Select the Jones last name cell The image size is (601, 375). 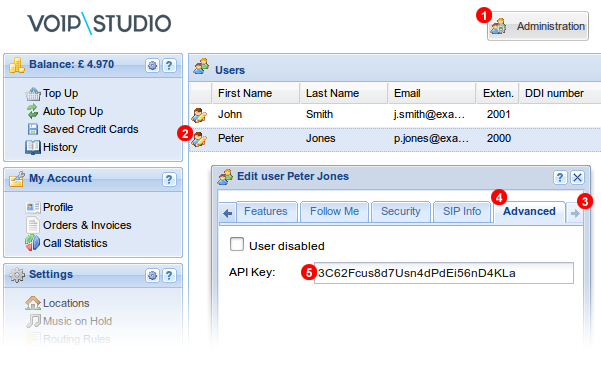320,138
